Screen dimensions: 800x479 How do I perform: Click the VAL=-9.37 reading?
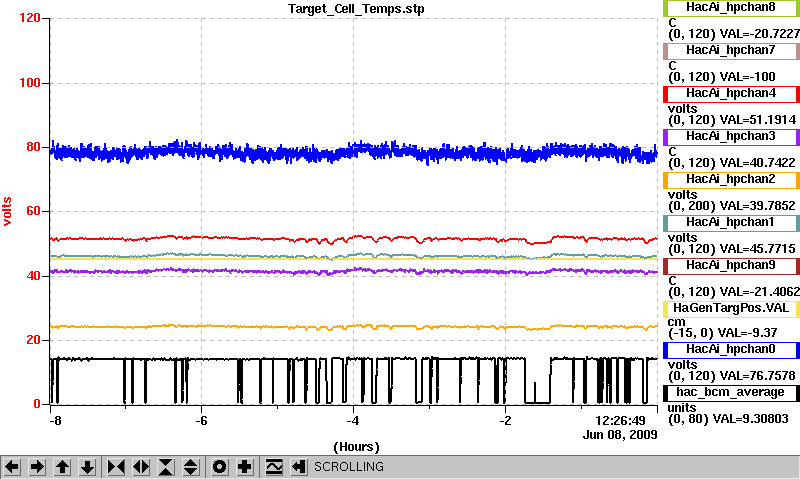pyautogui.click(x=749, y=333)
